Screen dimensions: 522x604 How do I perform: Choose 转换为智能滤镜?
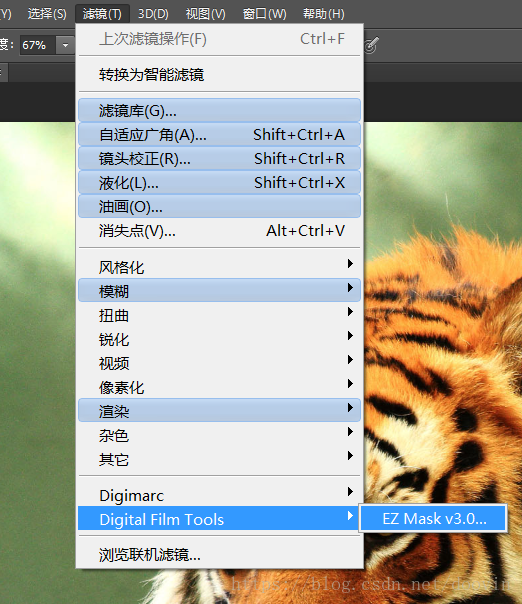click(220, 74)
